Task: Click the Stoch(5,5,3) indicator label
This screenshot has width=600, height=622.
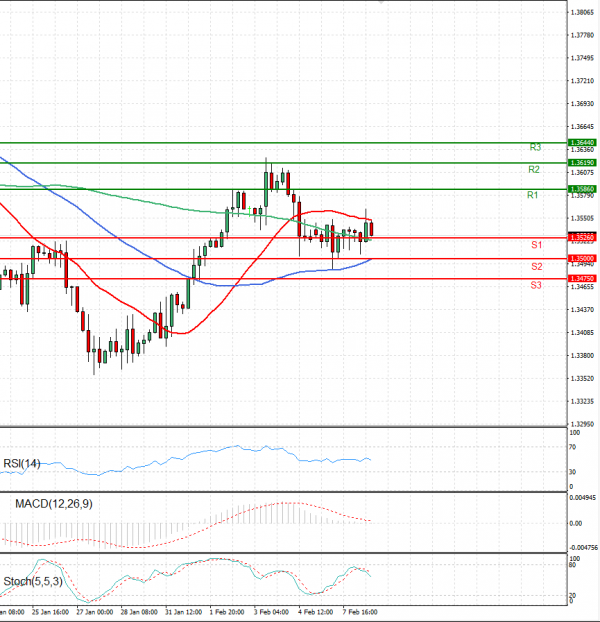Action: (x=33, y=582)
